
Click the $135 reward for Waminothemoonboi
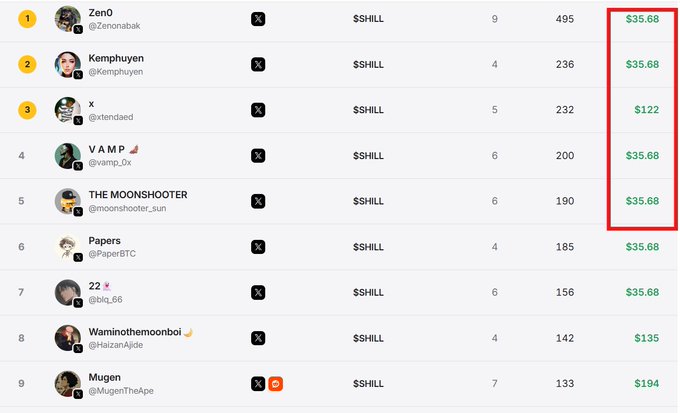coord(647,338)
